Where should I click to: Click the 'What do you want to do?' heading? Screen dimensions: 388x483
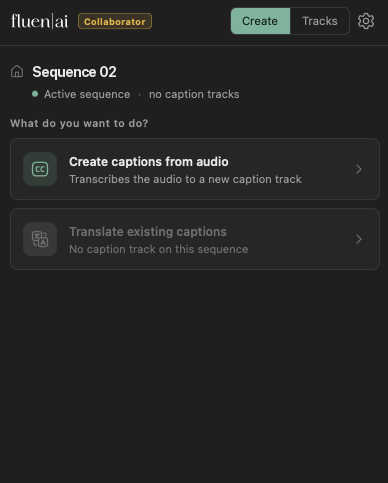coord(79,123)
